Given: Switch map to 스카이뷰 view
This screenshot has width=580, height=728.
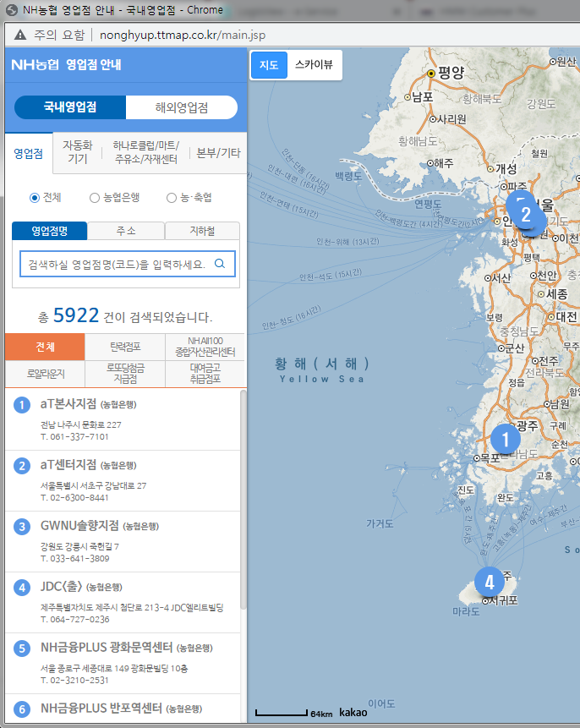Looking at the screenshot, I should click(314, 64).
